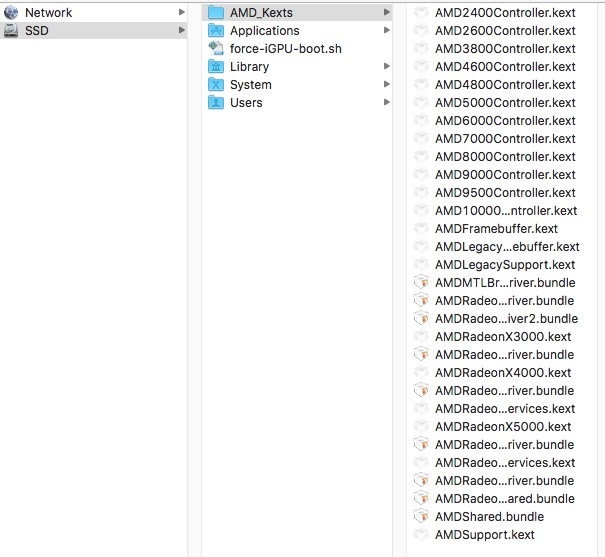Click the AMDRadeonX3000.kext file icon
This screenshot has height=557, width=605.
(x=421, y=337)
